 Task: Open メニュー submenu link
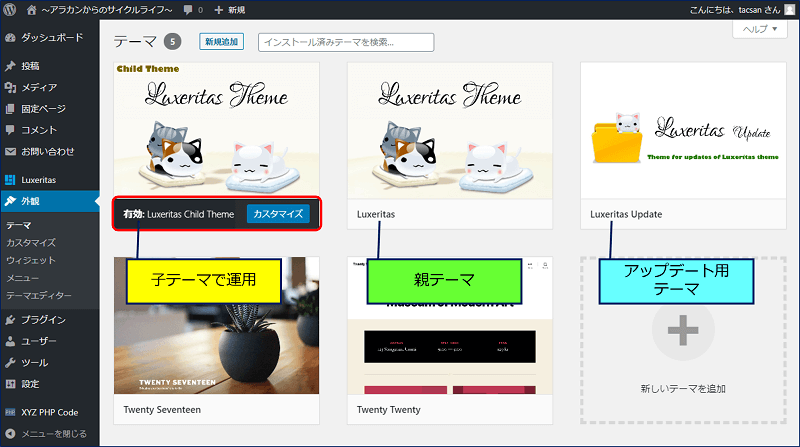(x=22, y=278)
